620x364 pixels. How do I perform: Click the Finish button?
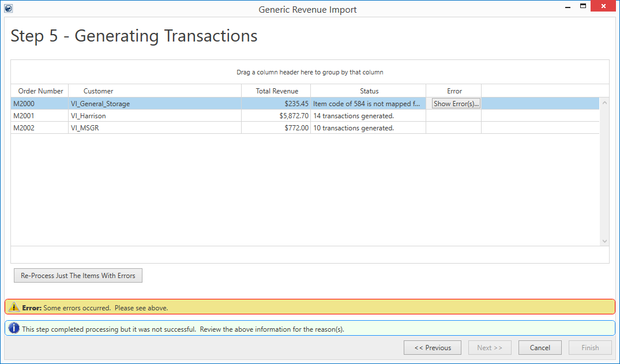(x=590, y=348)
